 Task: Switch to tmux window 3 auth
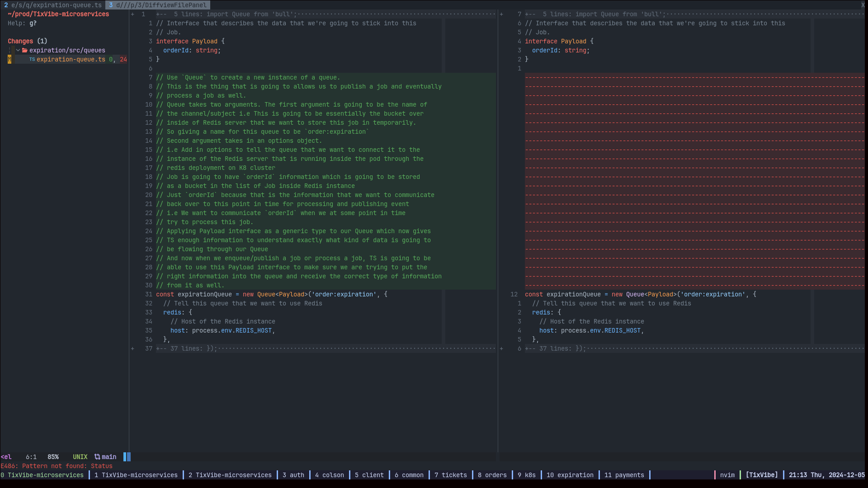coord(293,475)
